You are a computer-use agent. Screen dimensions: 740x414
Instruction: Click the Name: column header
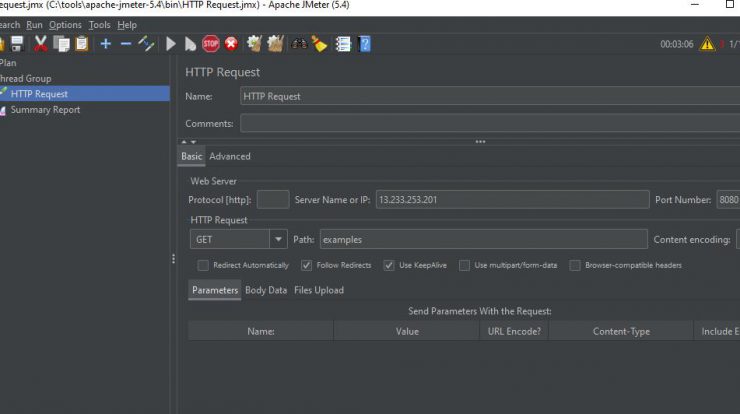tap(261, 331)
